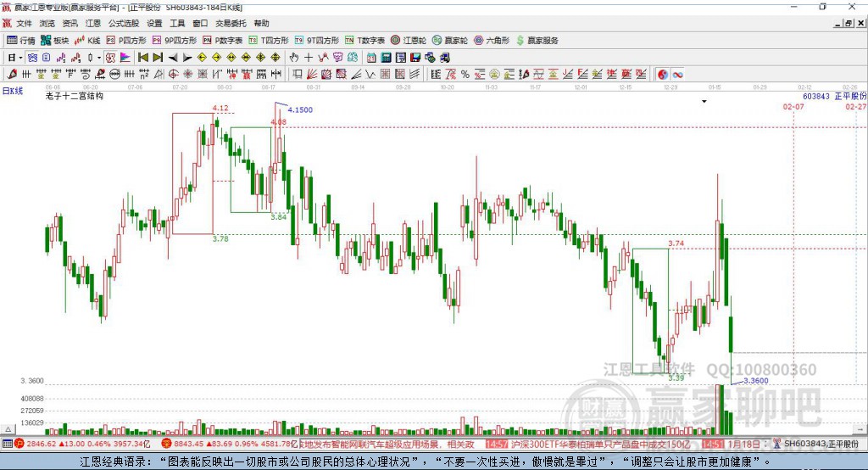Toggle the highlighted blue knot icon

(32, 58)
